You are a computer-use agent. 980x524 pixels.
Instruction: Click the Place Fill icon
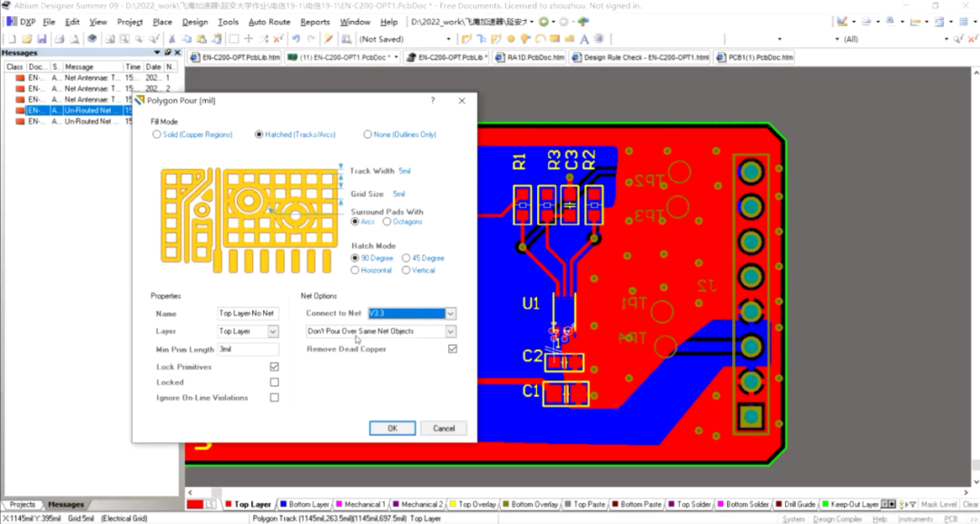tap(554, 39)
